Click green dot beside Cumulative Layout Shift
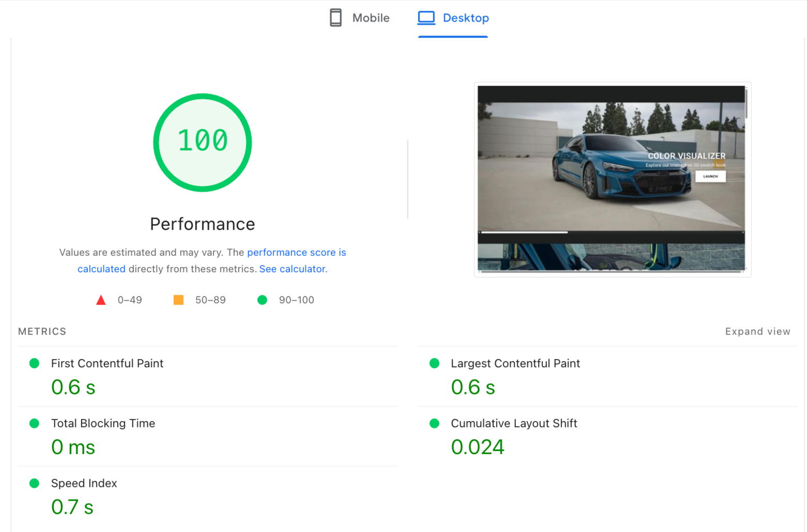This screenshot has height=532, width=807. tap(434, 424)
